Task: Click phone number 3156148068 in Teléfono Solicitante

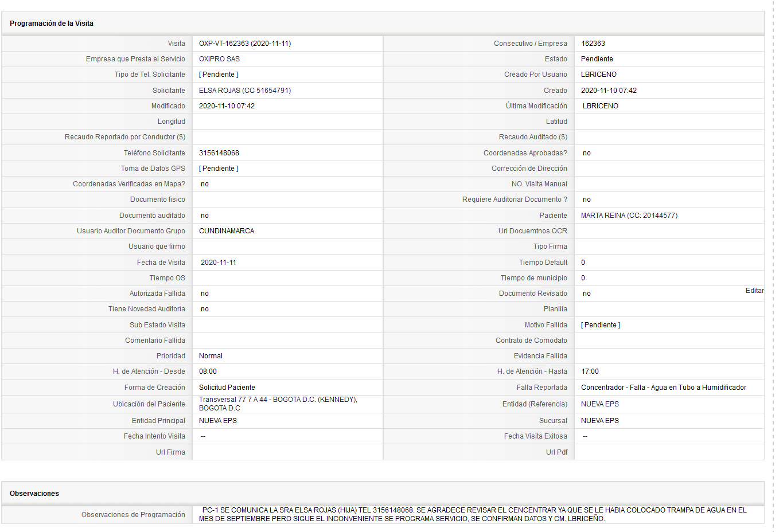Action: click(219, 153)
